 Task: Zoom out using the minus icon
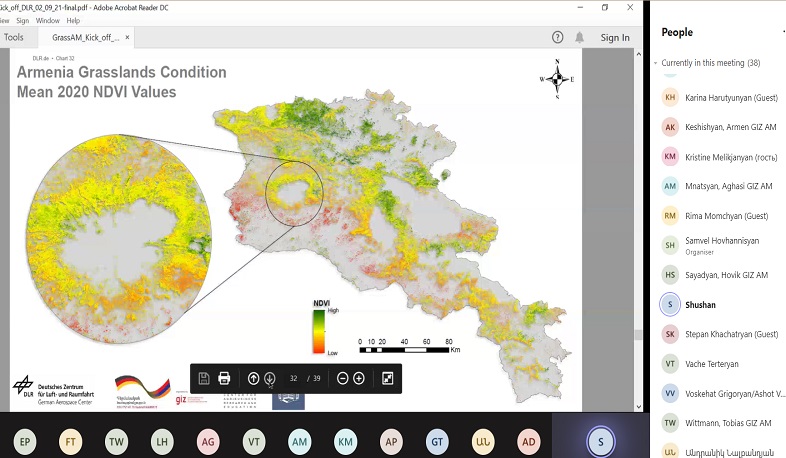click(x=343, y=378)
